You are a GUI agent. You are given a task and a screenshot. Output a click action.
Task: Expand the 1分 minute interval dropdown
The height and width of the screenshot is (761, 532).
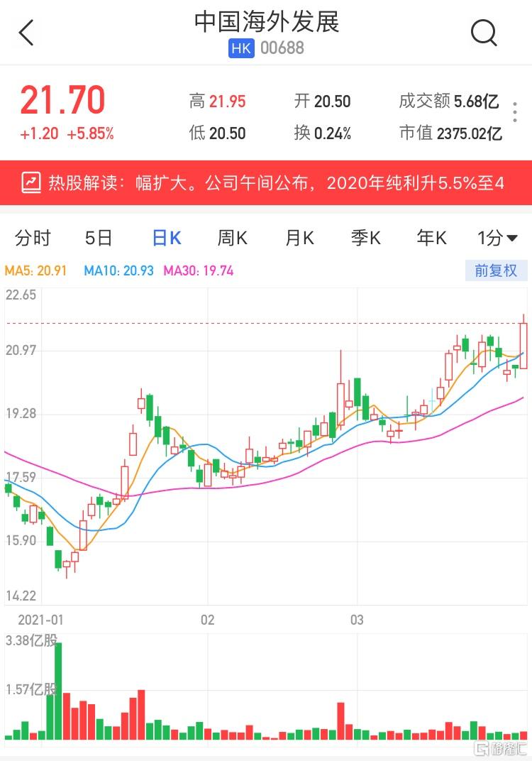click(497, 239)
